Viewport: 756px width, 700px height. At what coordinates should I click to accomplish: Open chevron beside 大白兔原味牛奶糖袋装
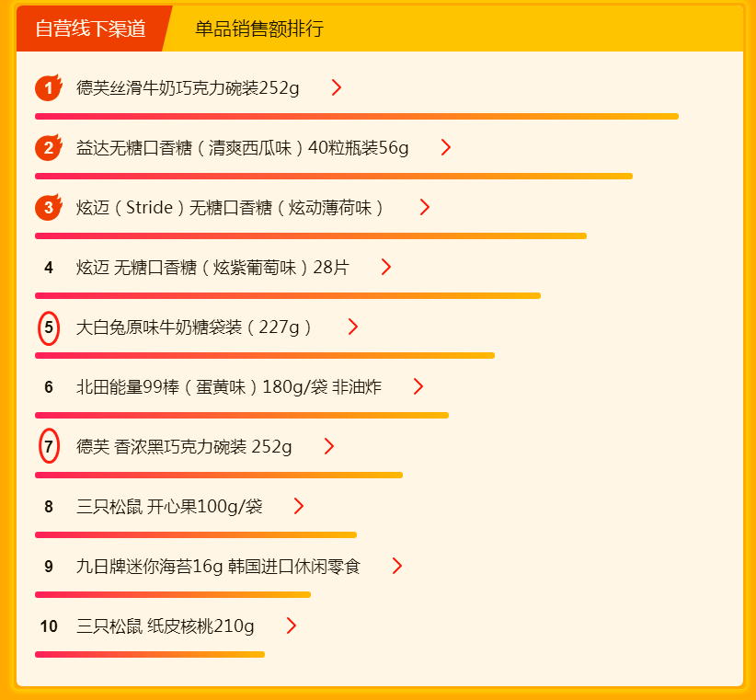(x=353, y=327)
